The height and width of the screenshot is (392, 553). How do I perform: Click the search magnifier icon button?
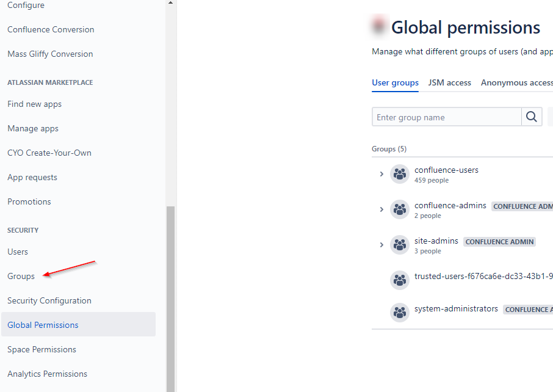[532, 117]
